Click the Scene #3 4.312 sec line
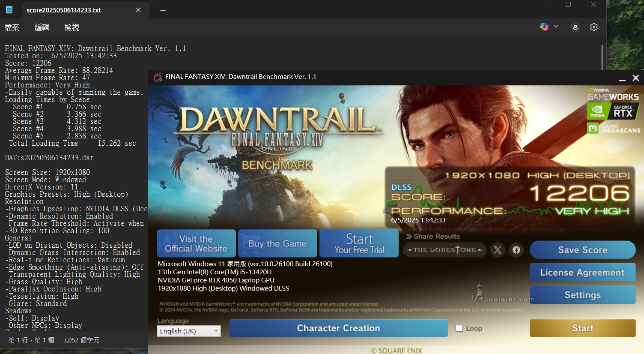The width and height of the screenshot is (644, 354). tap(57, 121)
